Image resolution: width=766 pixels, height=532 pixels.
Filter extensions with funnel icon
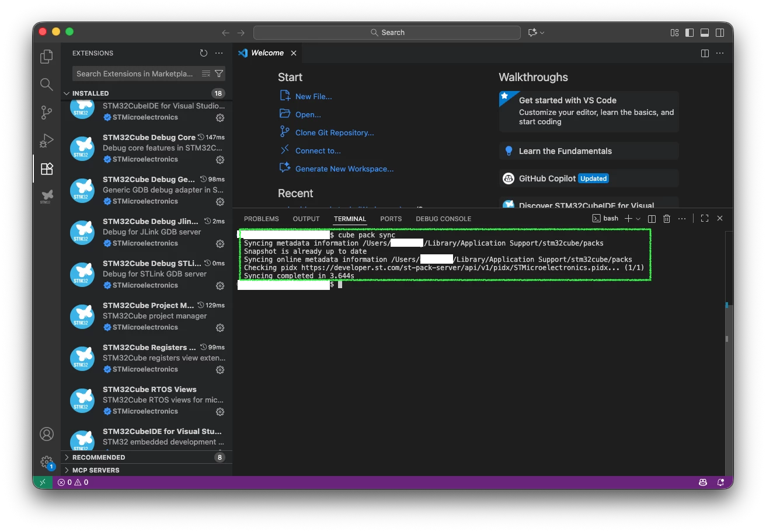pyautogui.click(x=219, y=73)
